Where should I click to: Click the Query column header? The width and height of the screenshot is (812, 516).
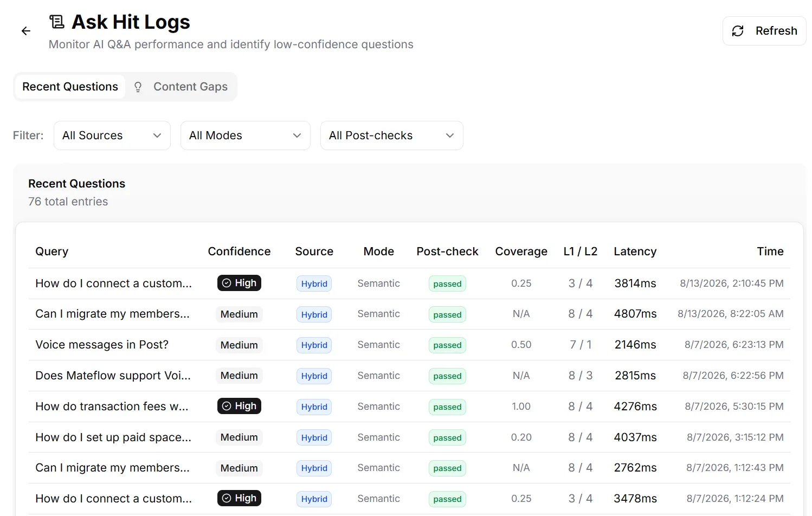(x=52, y=251)
